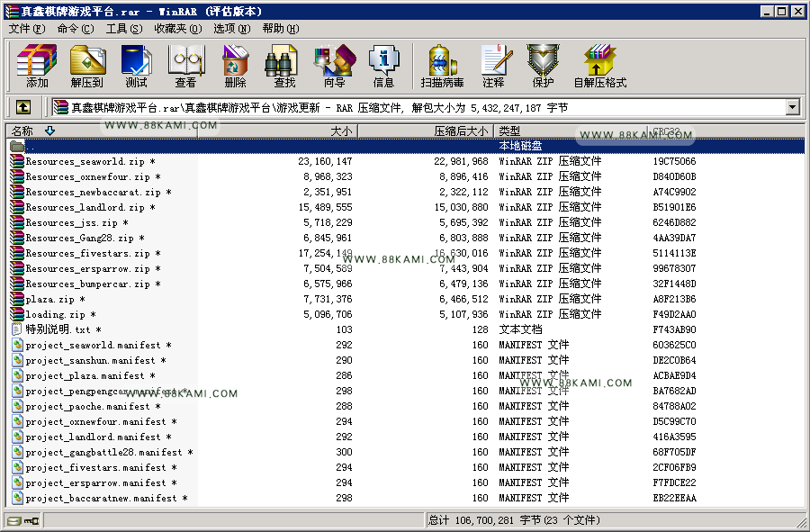Run the Test (测试) archive tool

(x=137, y=66)
